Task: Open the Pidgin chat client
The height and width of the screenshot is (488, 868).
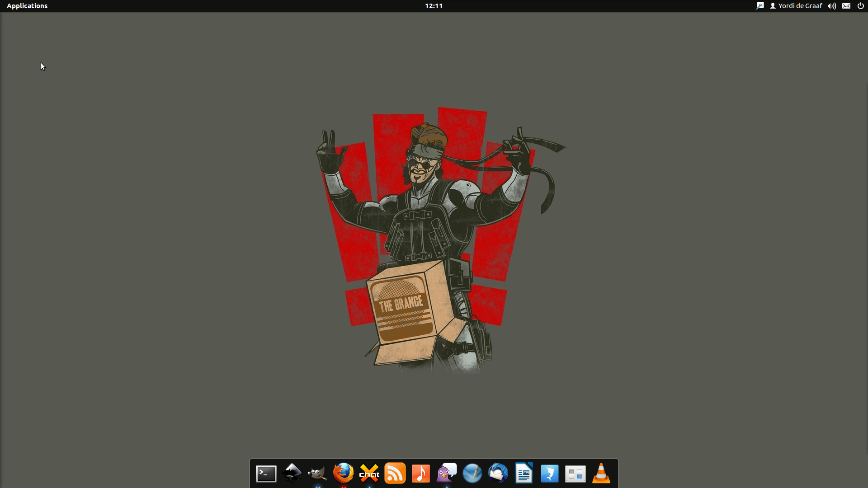Action: point(447,473)
